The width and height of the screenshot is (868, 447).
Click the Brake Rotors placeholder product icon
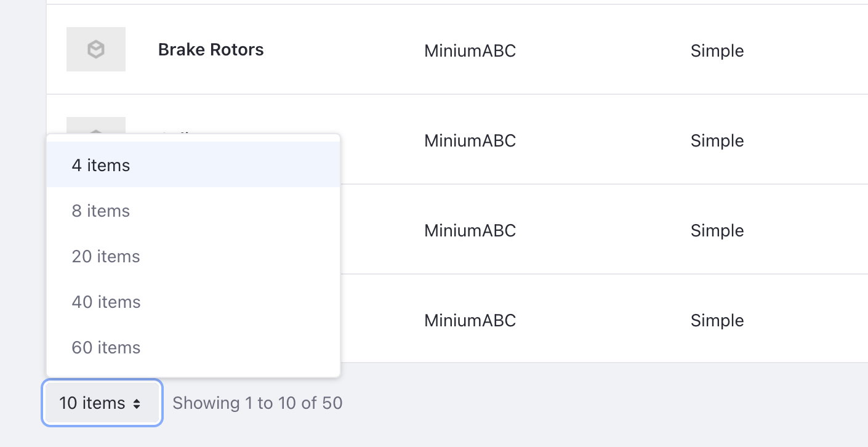click(96, 49)
